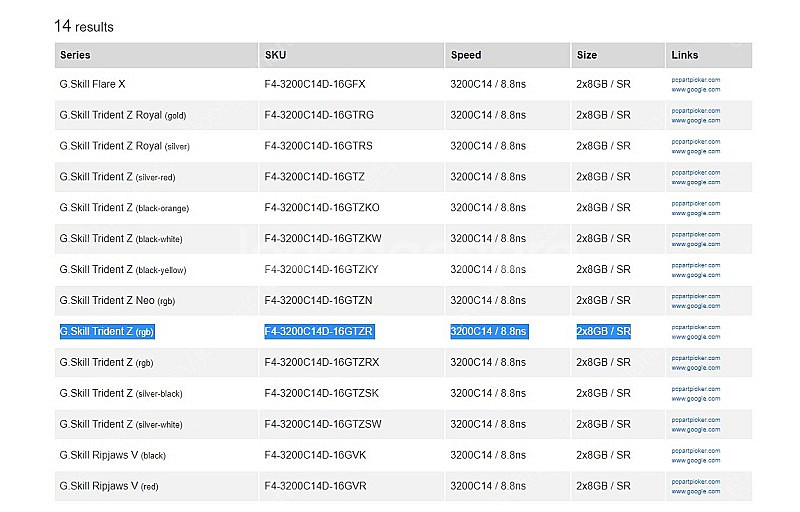
Task: Open pcpartpicker.com link for Trident Z black-yellow
Action: (x=695, y=265)
